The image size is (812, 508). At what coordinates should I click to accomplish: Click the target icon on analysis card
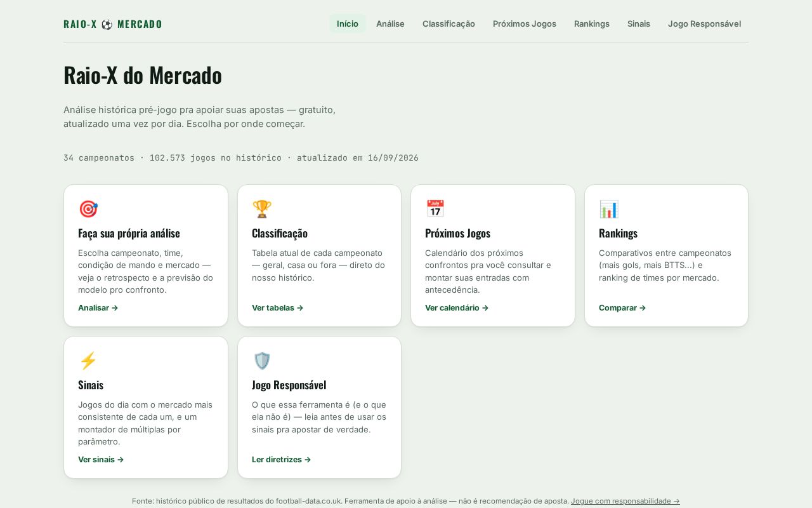click(88, 209)
